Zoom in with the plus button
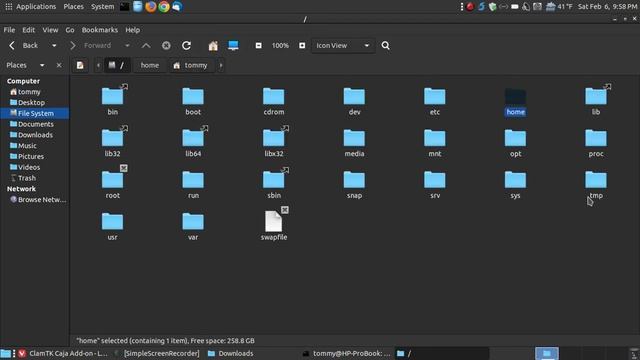Viewport: 640px width, 360px height. 302,46
